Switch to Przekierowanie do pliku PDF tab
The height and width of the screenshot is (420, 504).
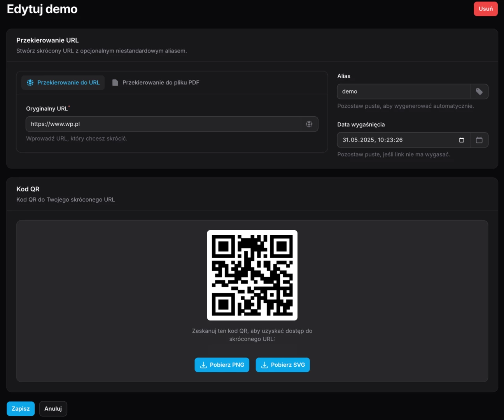156,82
